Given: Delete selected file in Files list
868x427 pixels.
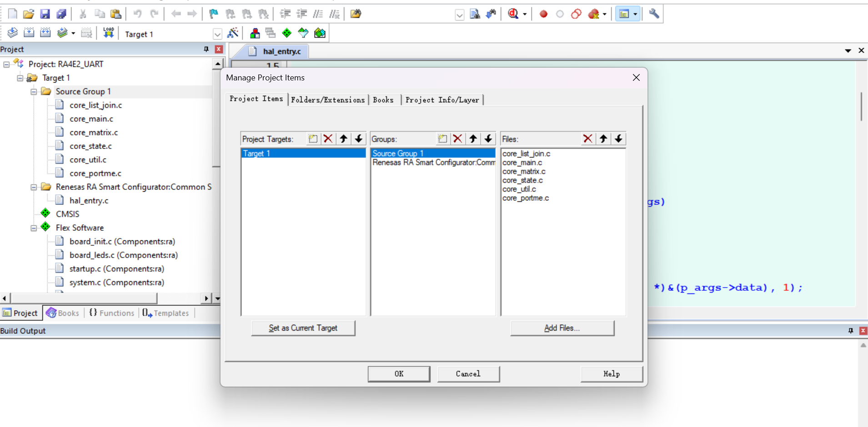Looking at the screenshot, I should click(x=588, y=139).
